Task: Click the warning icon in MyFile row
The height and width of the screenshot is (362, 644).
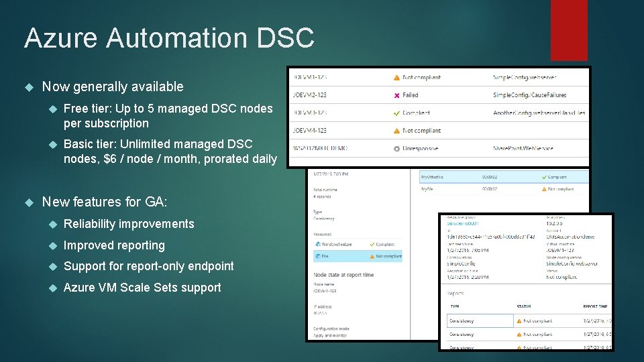Action: point(544,189)
